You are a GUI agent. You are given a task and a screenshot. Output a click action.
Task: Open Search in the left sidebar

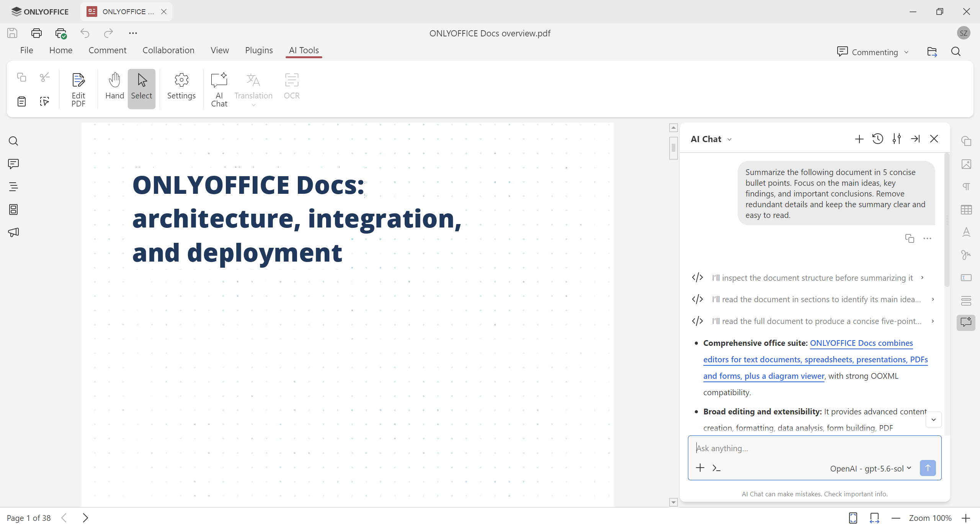13,141
